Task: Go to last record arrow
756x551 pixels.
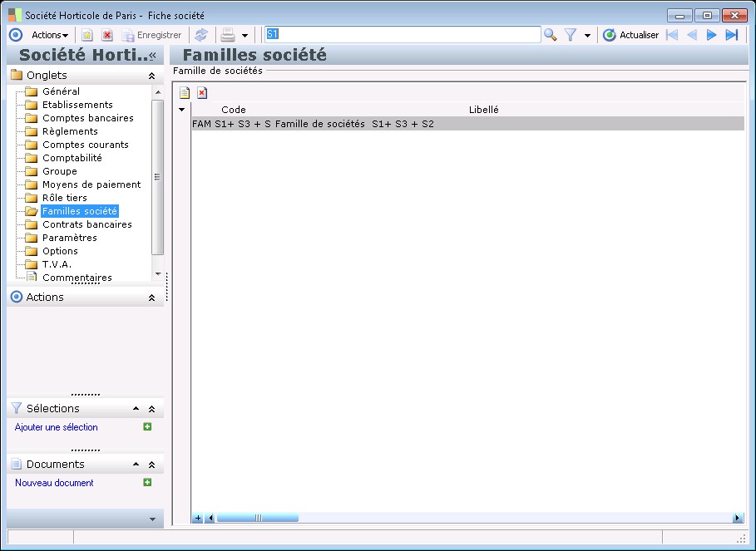Action: 731,35
